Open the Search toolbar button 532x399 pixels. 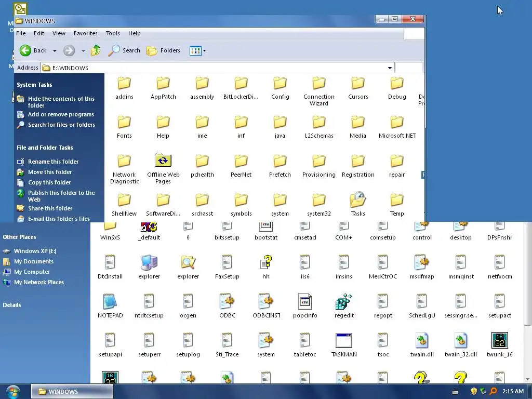(124, 50)
